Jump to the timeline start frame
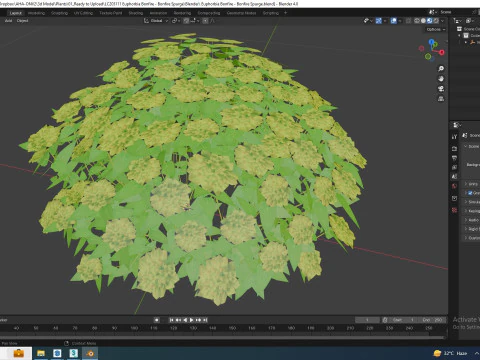The image size is (480, 360). click(x=171, y=320)
